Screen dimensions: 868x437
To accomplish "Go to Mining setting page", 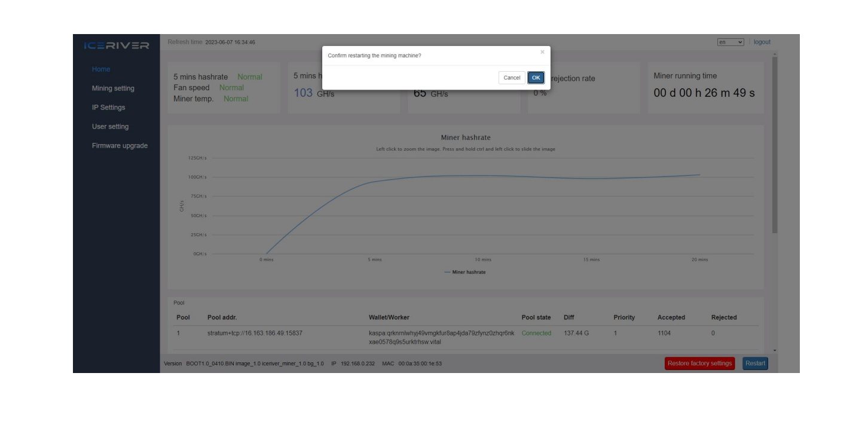I will click(x=113, y=88).
